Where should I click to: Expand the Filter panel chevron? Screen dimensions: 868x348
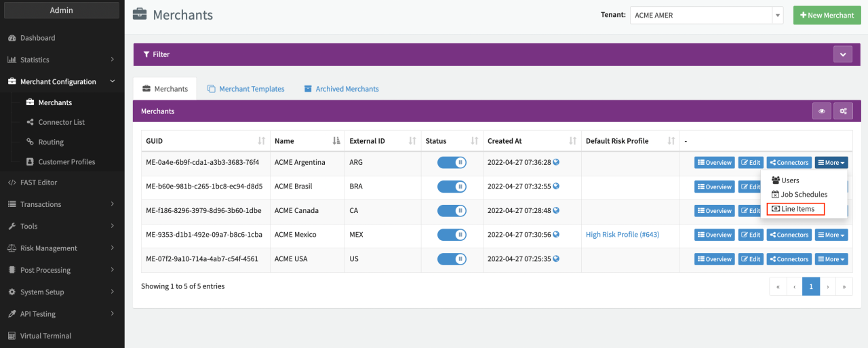[x=842, y=54]
